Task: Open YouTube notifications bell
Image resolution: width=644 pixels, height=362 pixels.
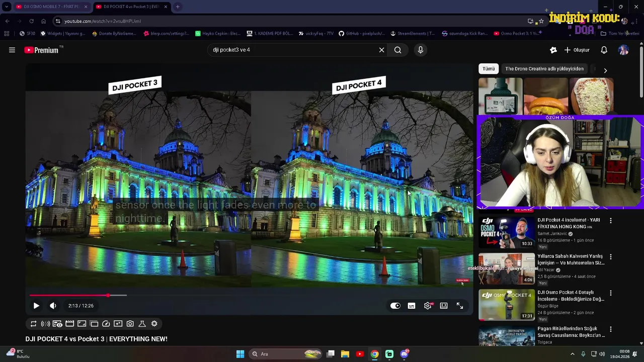Action: tap(604, 50)
